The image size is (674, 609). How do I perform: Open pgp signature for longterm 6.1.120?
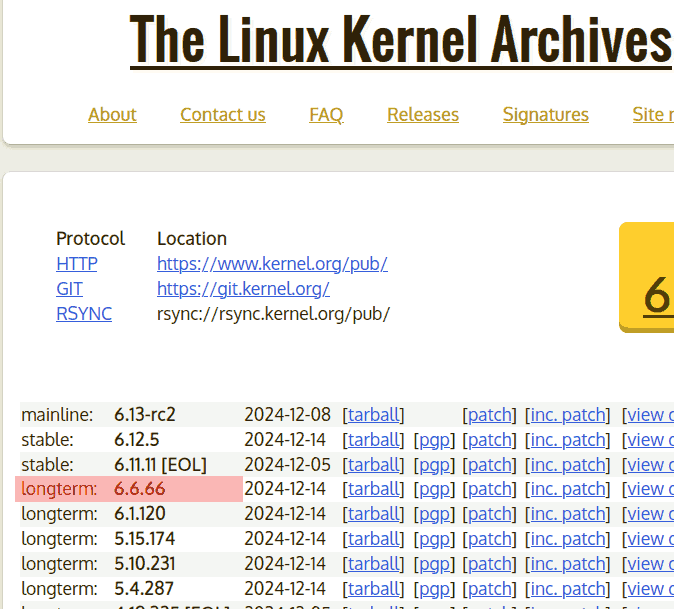tap(434, 514)
